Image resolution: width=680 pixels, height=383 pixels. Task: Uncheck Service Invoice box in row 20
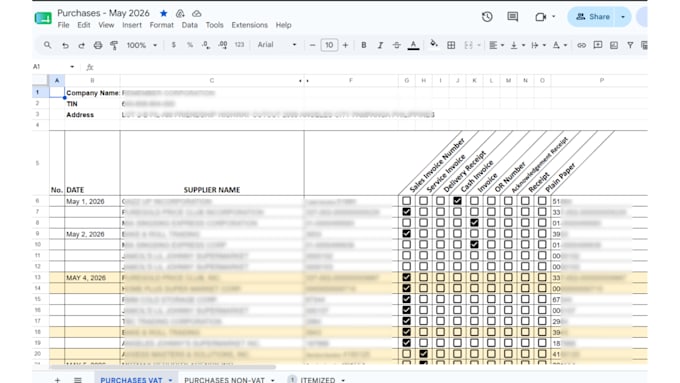point(423,354)
